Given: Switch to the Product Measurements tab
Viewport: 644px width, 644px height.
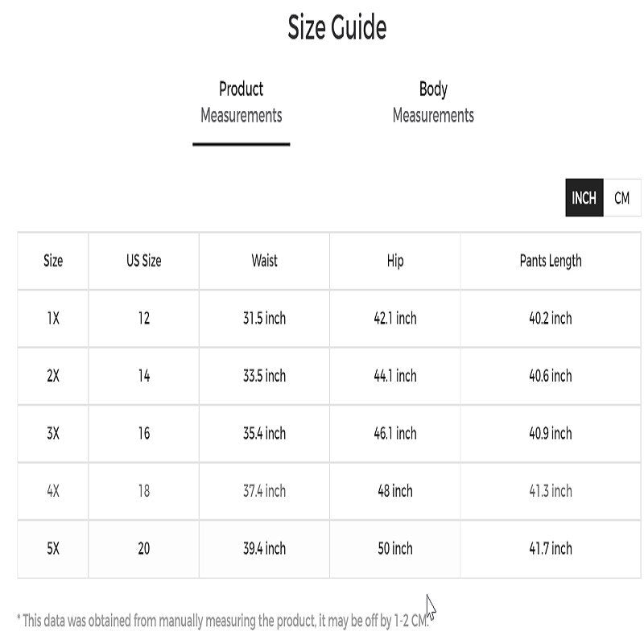Looking at the screenshot, I should (x=241, y=102).
